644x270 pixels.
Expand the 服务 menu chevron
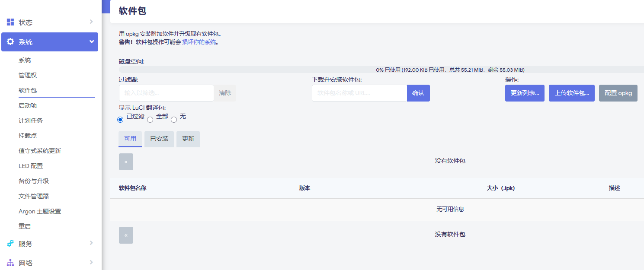(91, 243)
